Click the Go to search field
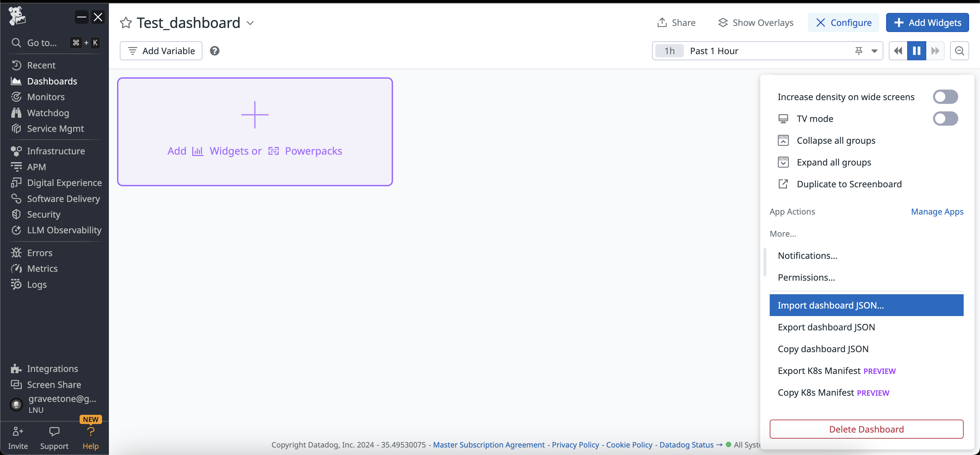980x455 pixels. (42, 43)
